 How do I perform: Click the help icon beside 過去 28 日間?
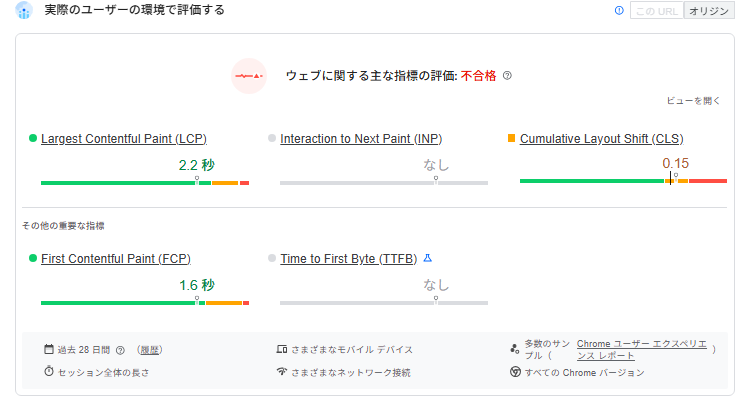click(x=121, y=350)
